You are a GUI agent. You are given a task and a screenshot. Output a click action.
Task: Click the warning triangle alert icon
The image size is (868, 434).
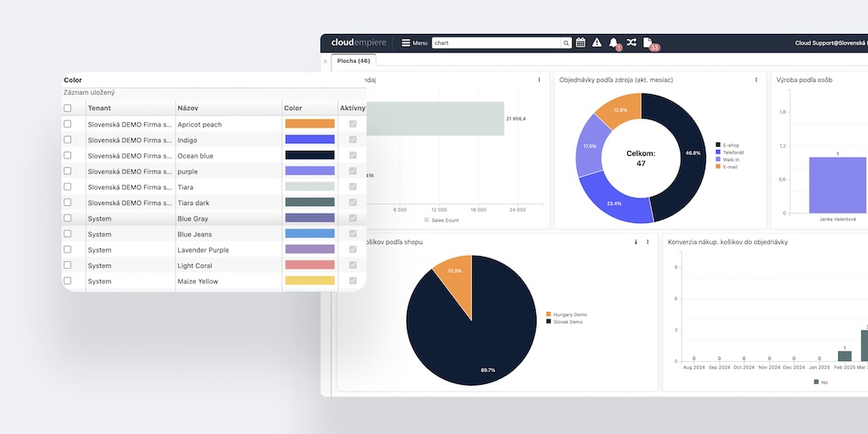click(x=597, y=42)
